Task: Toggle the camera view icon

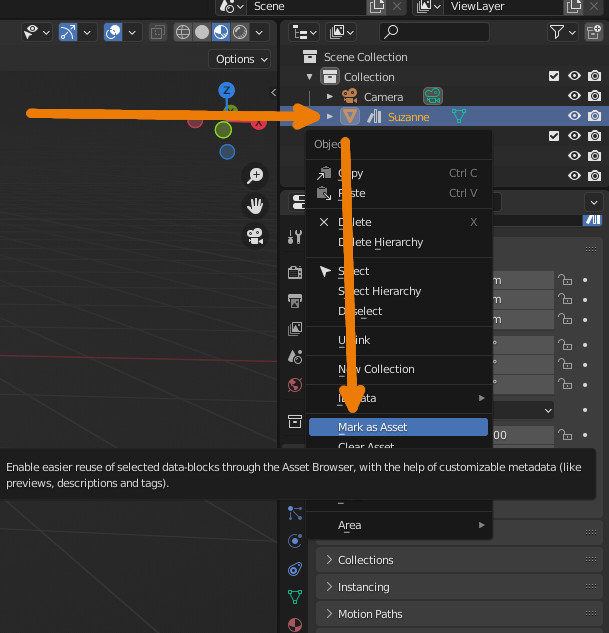Action: coord(255,237)
